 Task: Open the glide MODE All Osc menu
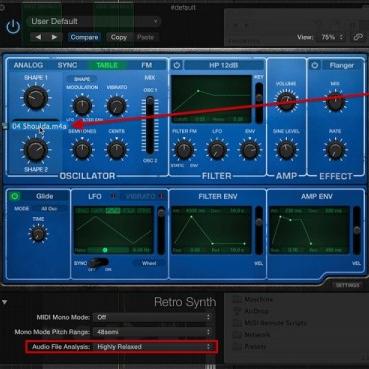pos(49,209)
